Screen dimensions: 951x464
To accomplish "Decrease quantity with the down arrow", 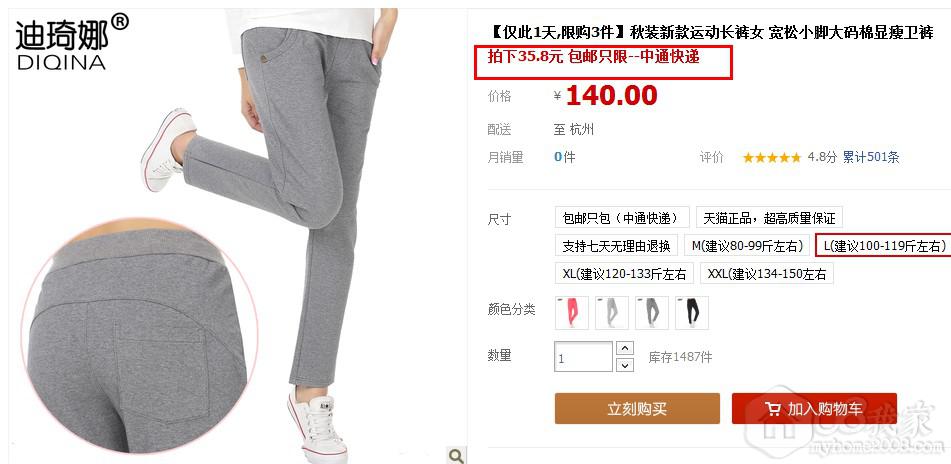I will [625, 365].
